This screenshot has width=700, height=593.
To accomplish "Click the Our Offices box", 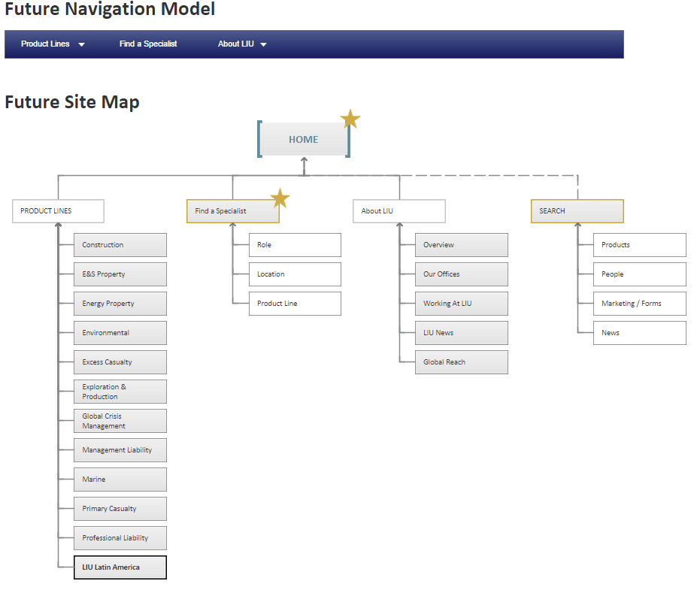I will click(x=462, y=274).
